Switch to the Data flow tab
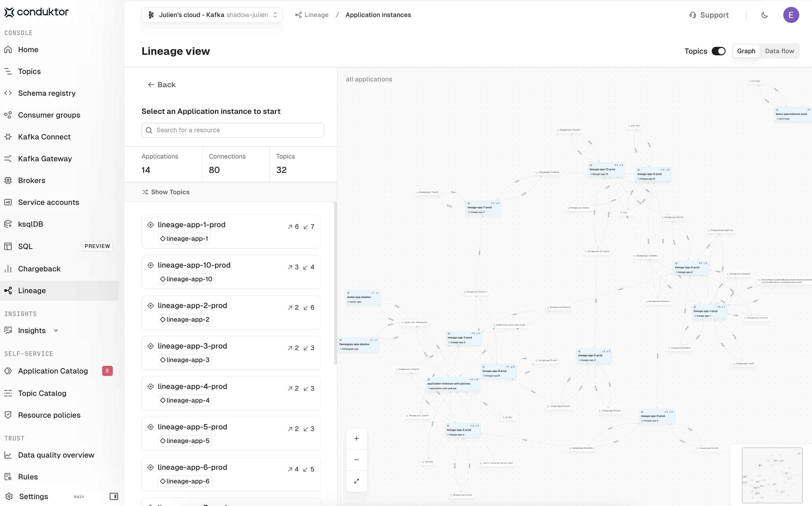 780,51
